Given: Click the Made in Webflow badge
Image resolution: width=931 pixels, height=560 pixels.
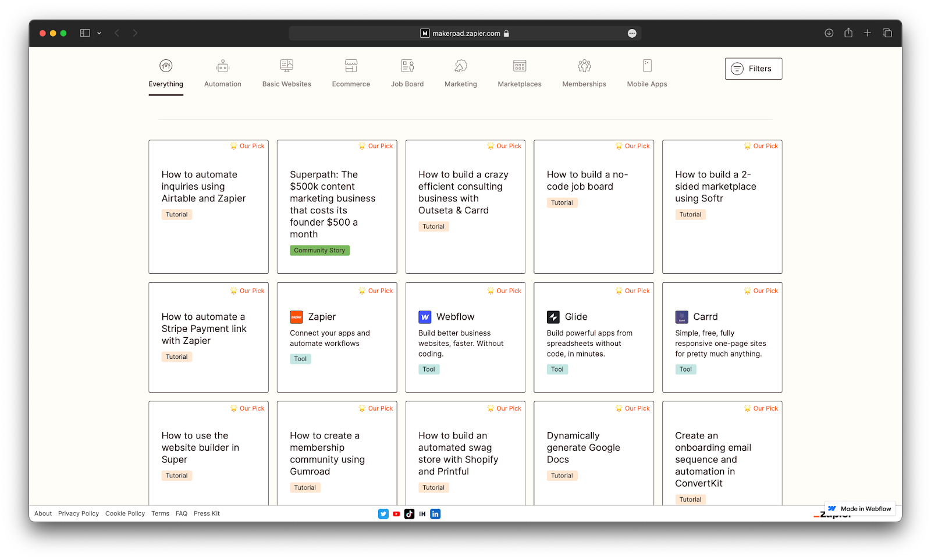Looking at the screenshot, I should [860, 509].
